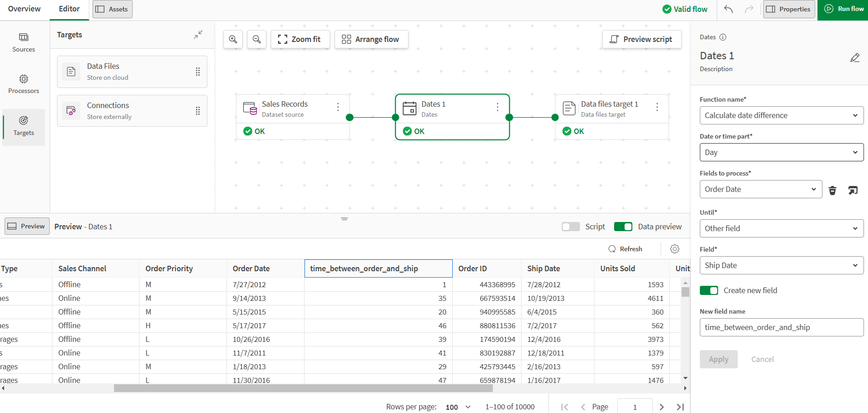Disable the Data preview toggle
Screen dimensions: 868x413
point(623,226)
